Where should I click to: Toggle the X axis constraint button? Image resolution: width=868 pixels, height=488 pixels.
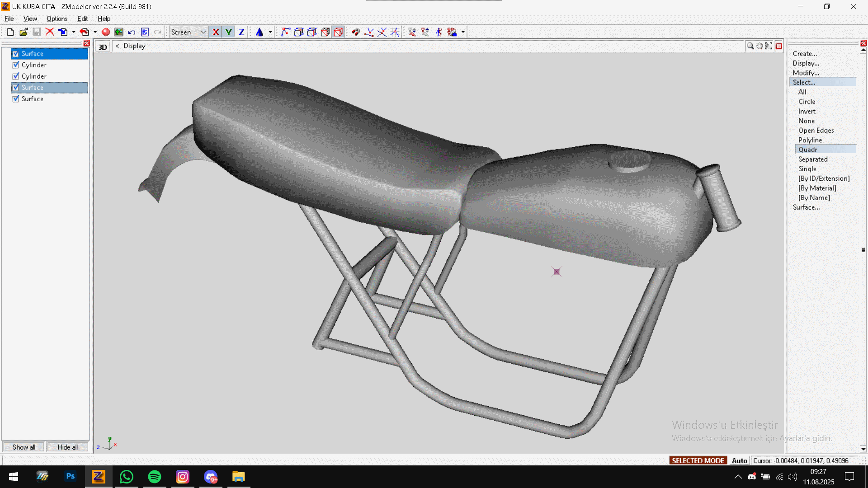(216, 32)
